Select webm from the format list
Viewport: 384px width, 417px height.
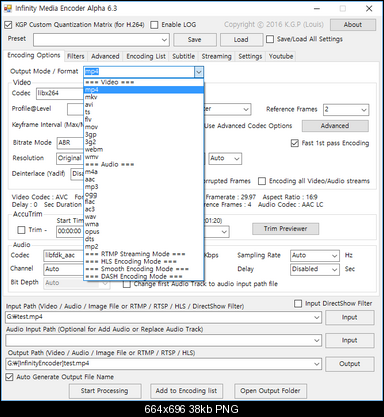pos(144,150)
